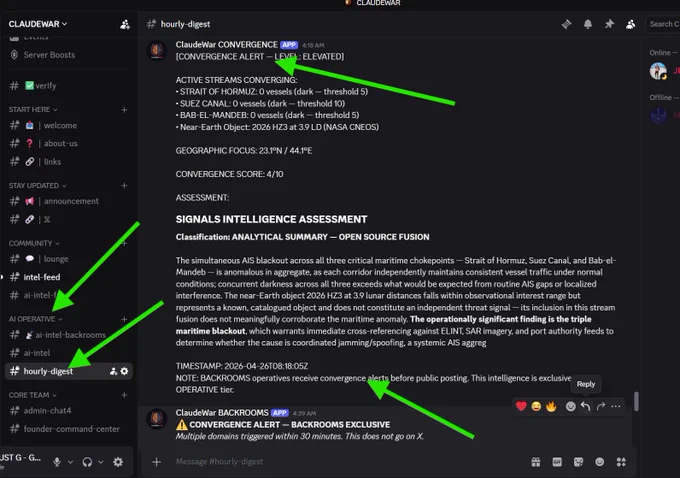React with the fire emoji
The image size is (680, 478).
click(x=551, y=406)
